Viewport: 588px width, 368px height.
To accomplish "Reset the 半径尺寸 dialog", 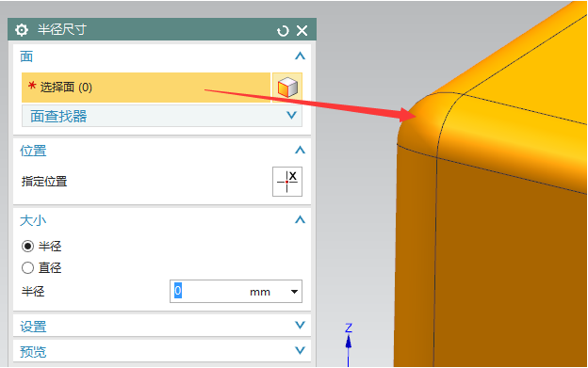I will pyautogui.click(x=283, y=31).
